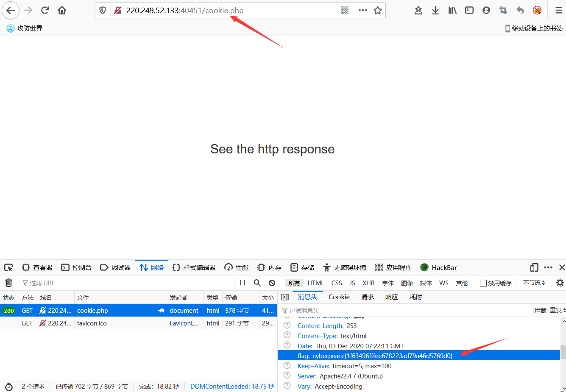Open the Debugger (调试器) tab
The height and width of the screenshot is (392, 566).
point(115,267)
